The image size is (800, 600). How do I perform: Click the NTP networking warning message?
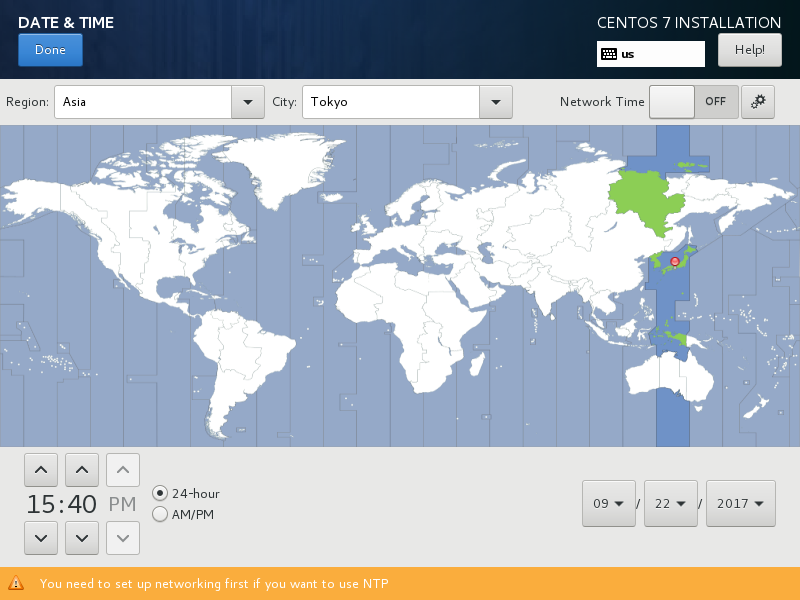pyautogui.click(x=214, y=584)
